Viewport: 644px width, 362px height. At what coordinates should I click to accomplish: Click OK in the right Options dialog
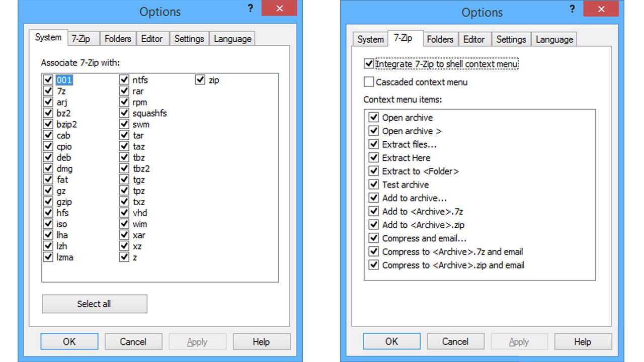[391, 342]
